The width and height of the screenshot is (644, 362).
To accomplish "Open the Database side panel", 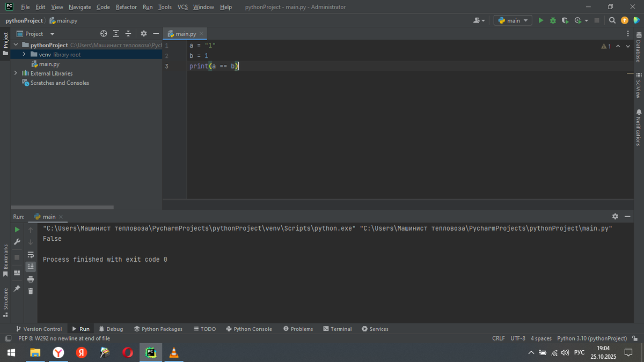I will point(638,48).
